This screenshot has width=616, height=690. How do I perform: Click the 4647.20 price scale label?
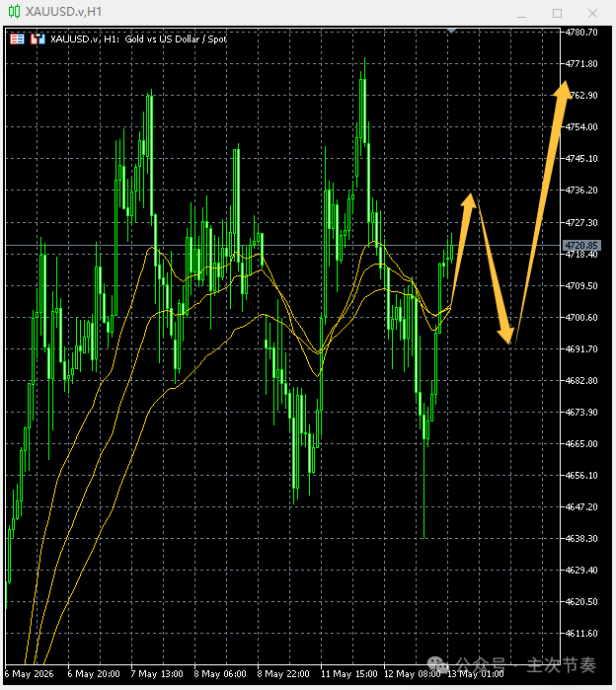tap(581, 507)
